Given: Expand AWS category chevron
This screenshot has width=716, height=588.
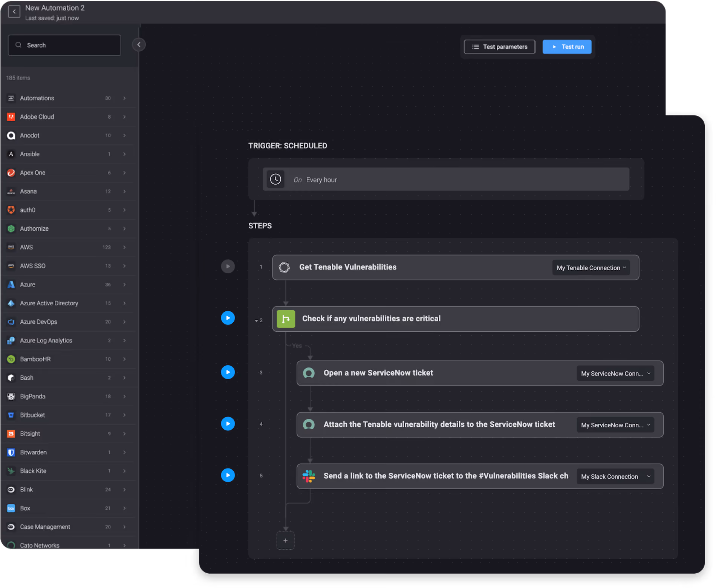Looking at the screenshot, I should click(124, 247).
